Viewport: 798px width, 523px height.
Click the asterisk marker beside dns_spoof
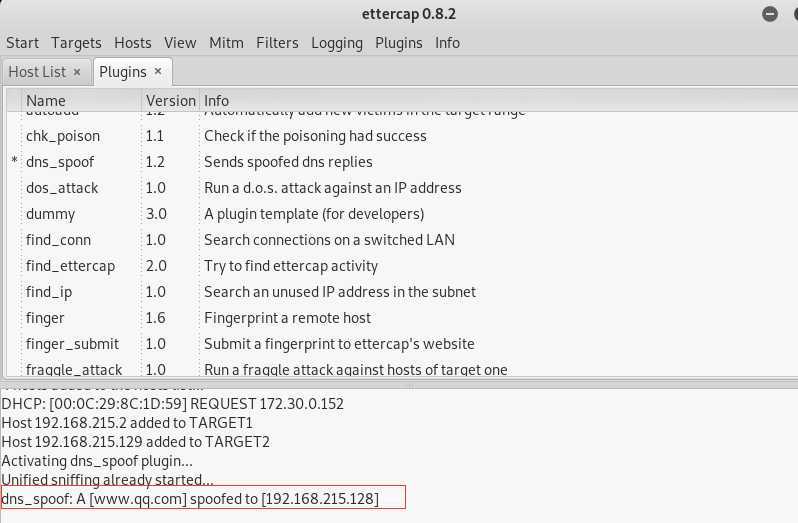(14, 161)
